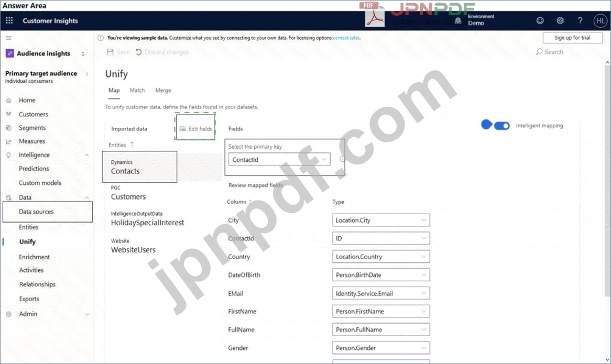
Task: Open the help question mark icon
Action: click(580, 20)
